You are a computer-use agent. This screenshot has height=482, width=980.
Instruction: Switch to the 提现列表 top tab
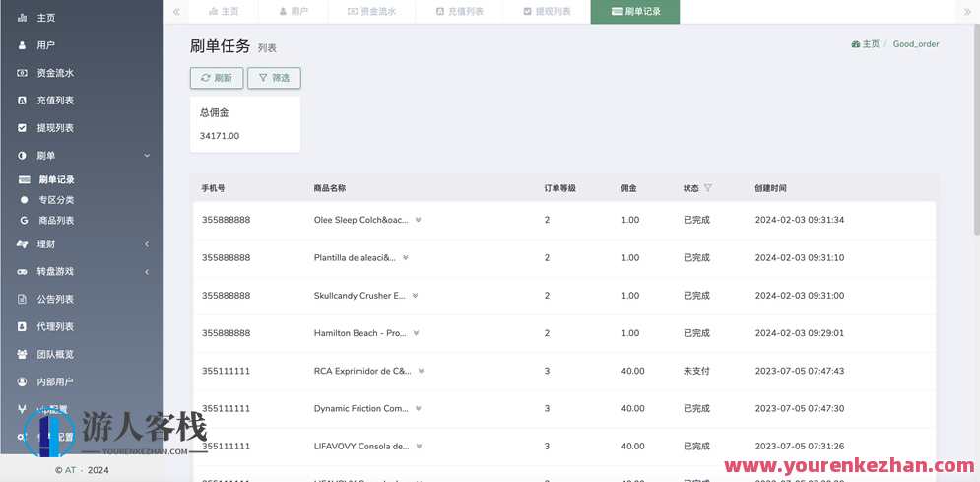(547, 12)
